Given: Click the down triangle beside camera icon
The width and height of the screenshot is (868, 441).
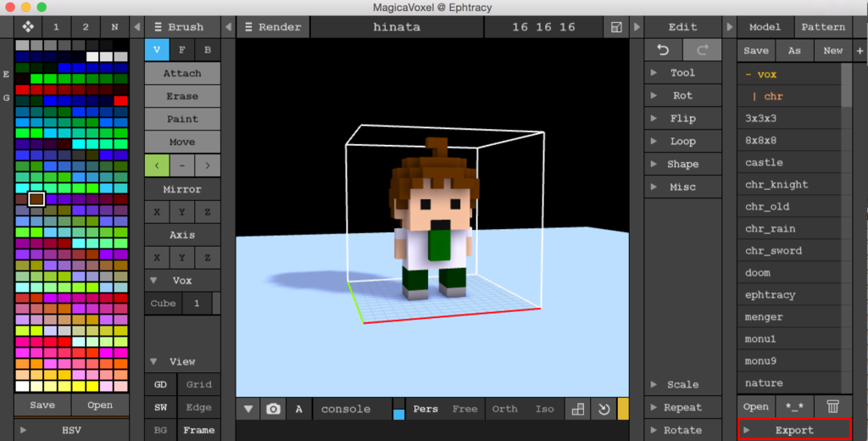Looking at the screenshot, I should 248,409.
